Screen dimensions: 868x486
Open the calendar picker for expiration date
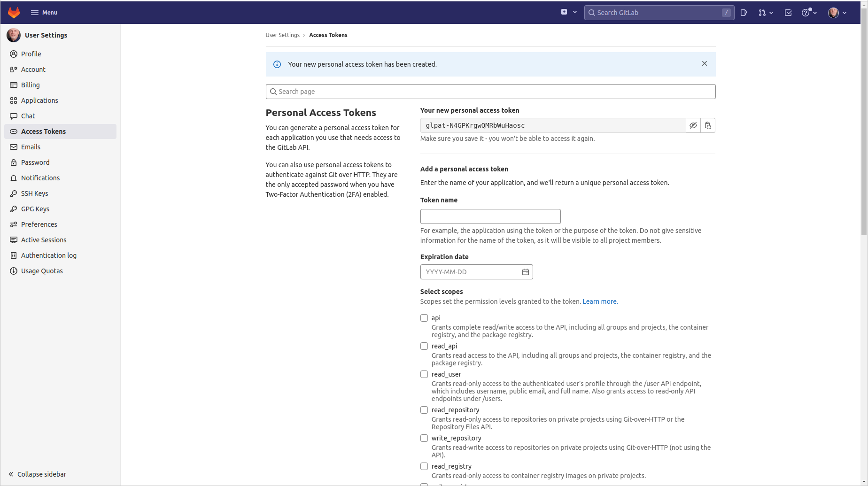525,272
